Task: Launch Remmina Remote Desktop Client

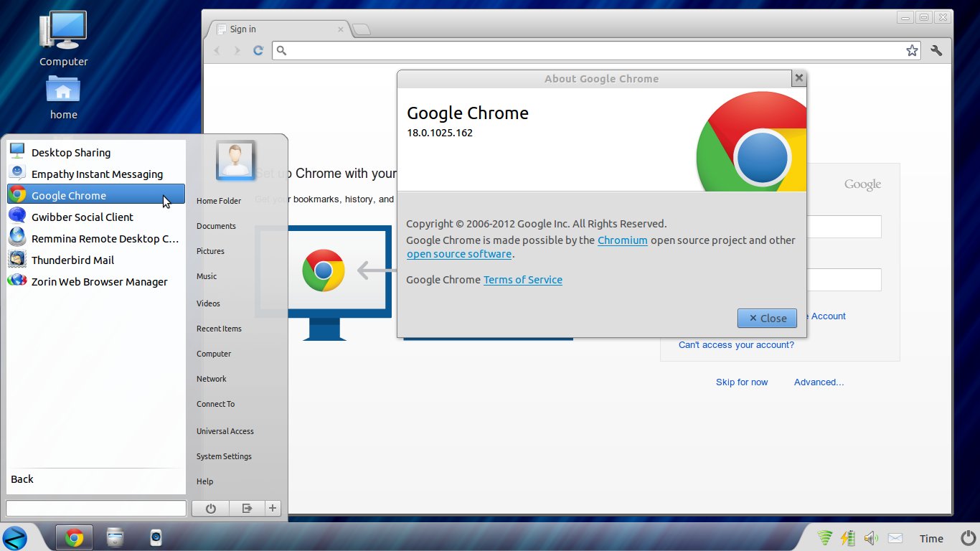Action: 95,238
